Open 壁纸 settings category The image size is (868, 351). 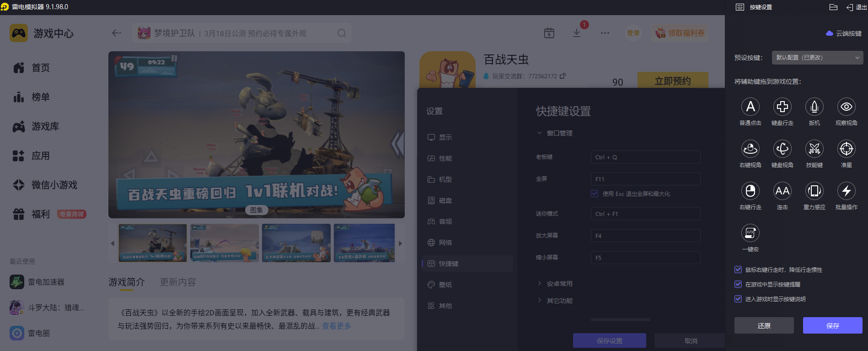[x=467, y=285]
